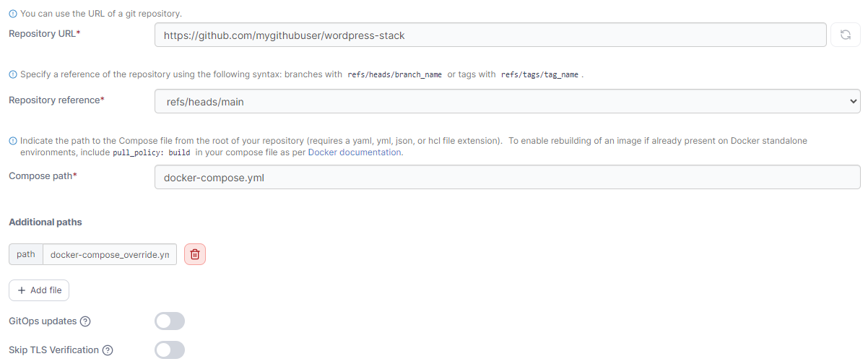
Task: Click the chevron arrow on refs/heads/main selector
Action: tap(852, 102)
